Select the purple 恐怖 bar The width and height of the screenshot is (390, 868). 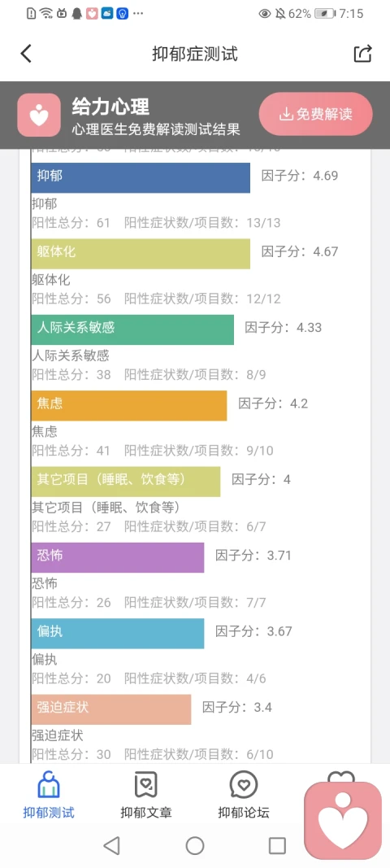point(118,557)
